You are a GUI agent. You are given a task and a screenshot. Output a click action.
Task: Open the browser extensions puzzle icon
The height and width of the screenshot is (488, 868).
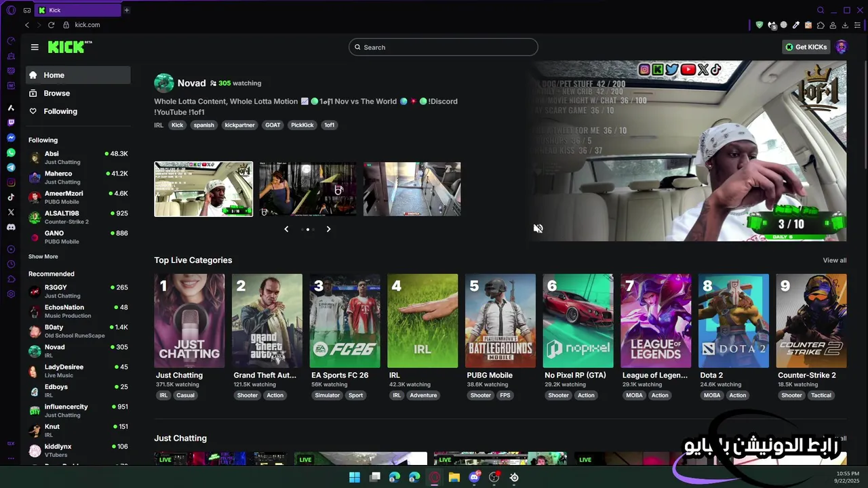821,25
